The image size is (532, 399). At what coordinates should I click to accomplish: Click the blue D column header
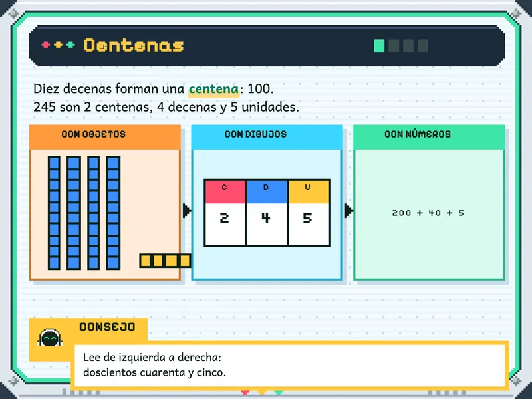(x=267, y=192)
